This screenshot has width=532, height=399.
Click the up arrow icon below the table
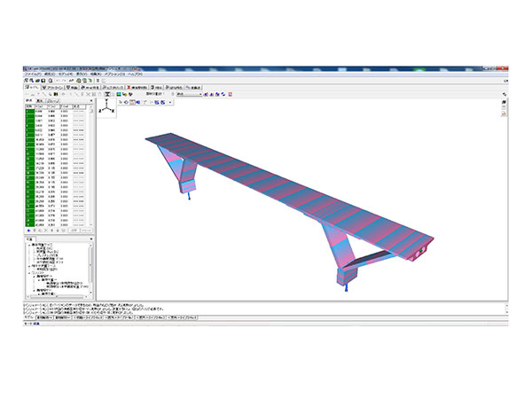click(53, 231)
